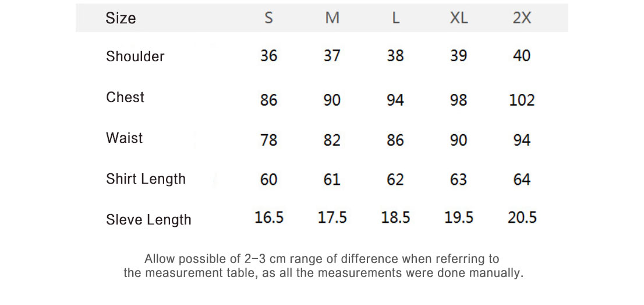Viewport: 644px width, 305px height.
Task: Click the Shoulder value 36 for size S
Action: tap(268, 56)
